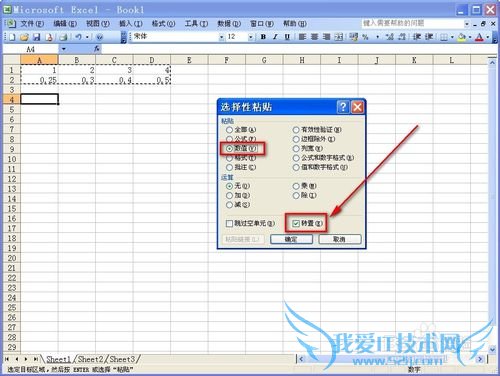This screenshot has height=376, width=500.
Task: Toggle Bold formatting
Action: tap(263, 37)
